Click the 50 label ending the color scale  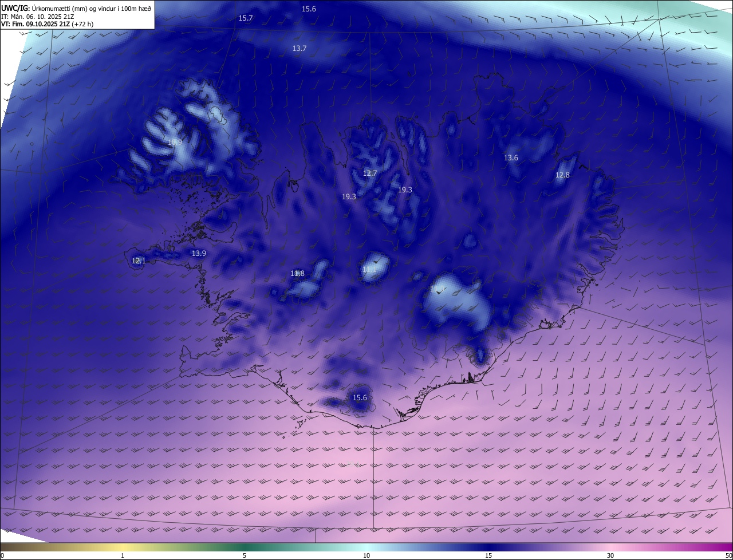tap(728, 555)
